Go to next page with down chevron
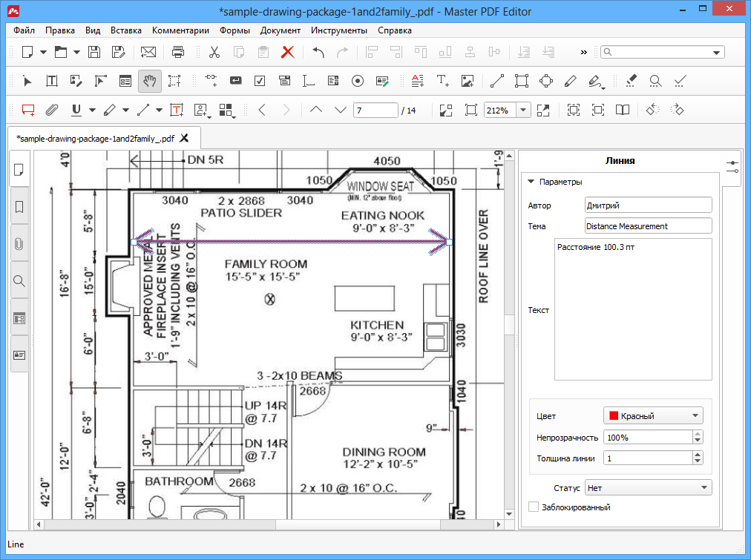The image size is (751, 560). pos(340,110)
